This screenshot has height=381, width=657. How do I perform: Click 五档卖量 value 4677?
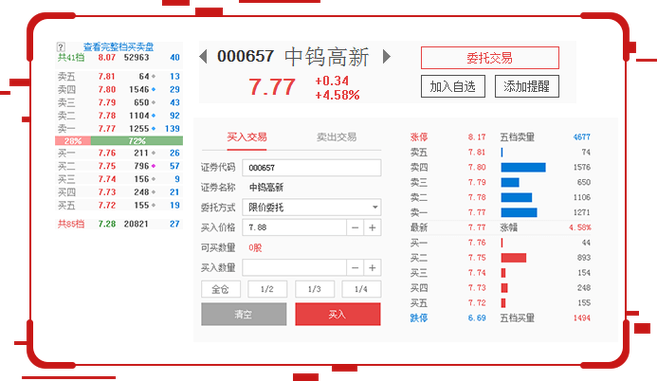click(x=582, y=137)
